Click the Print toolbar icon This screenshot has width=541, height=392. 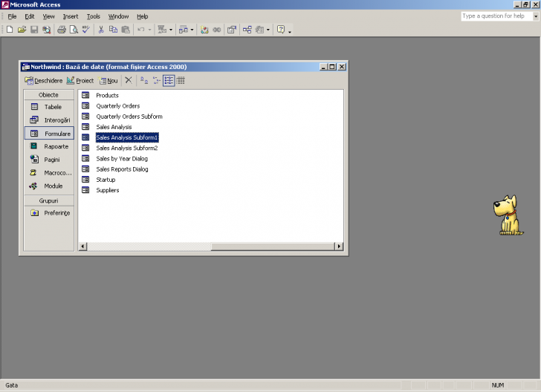click(x=62, y=30)
